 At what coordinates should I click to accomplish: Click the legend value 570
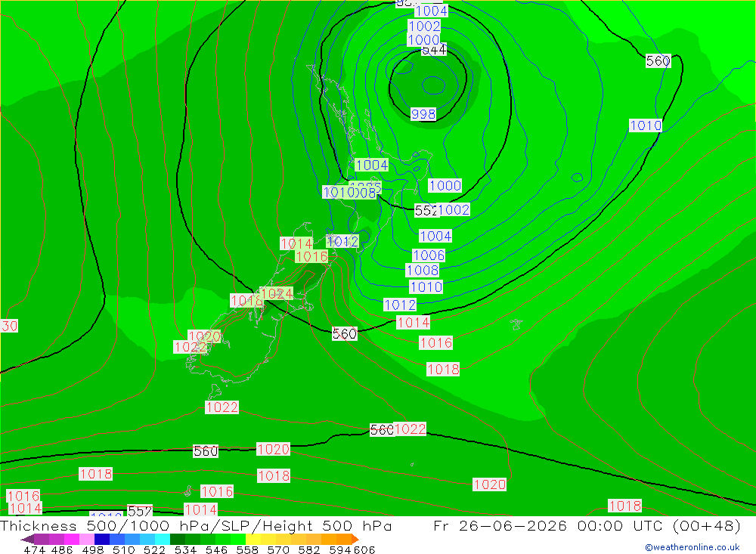278,549
